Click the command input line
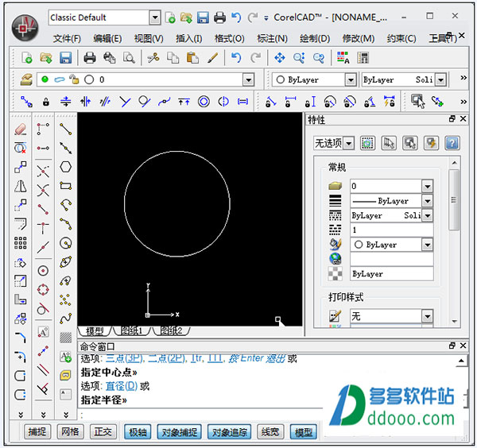 pos(201,415)
